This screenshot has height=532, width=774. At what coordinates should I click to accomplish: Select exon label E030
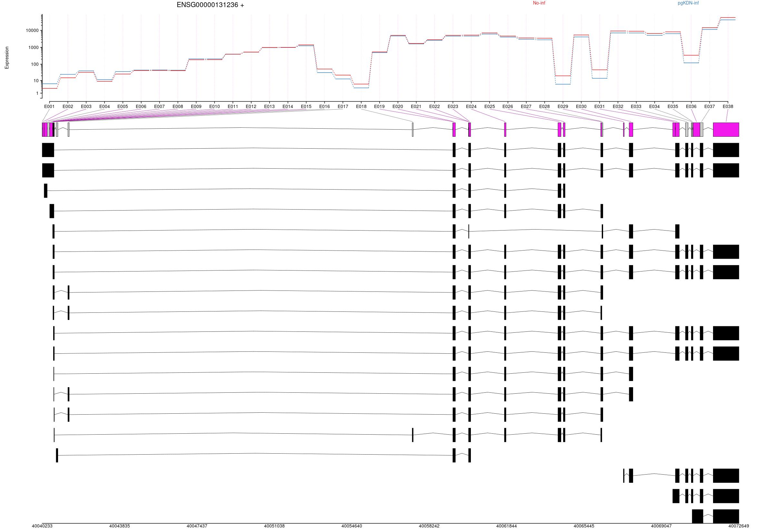[x=581, y=107]
